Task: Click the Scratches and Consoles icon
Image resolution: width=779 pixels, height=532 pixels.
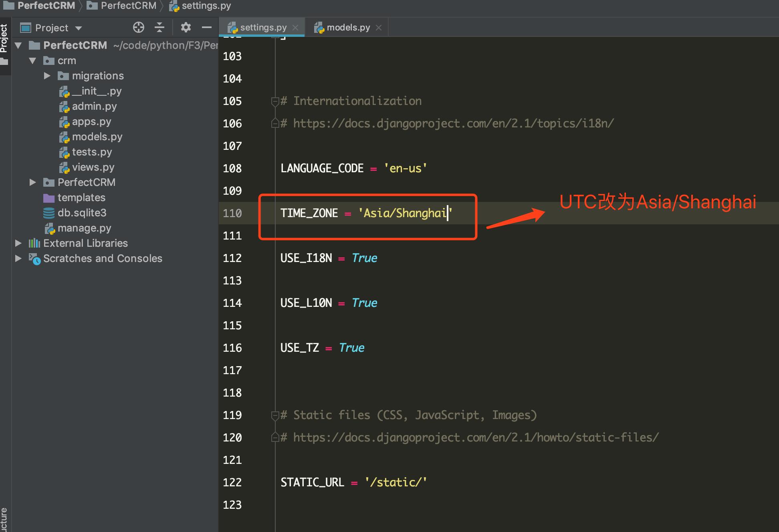Action: tap(34, 259)
